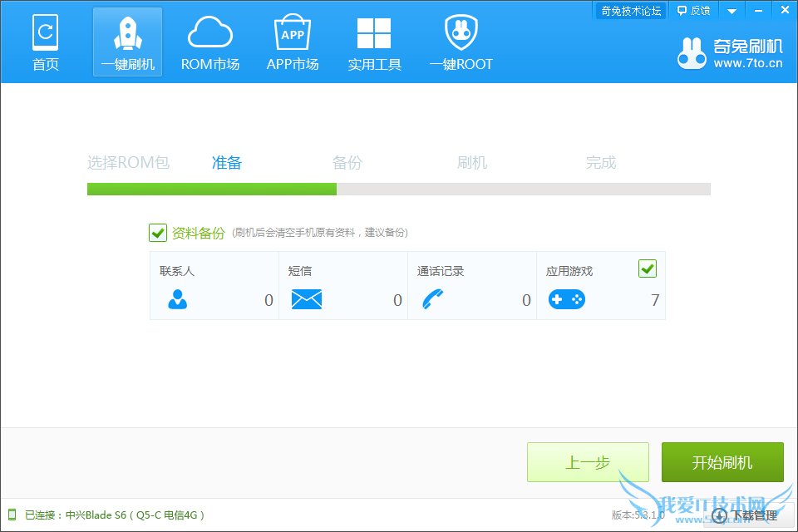798x532 pixels.
Task: Click the 完成 step label
Action: [x=600, y=162]
